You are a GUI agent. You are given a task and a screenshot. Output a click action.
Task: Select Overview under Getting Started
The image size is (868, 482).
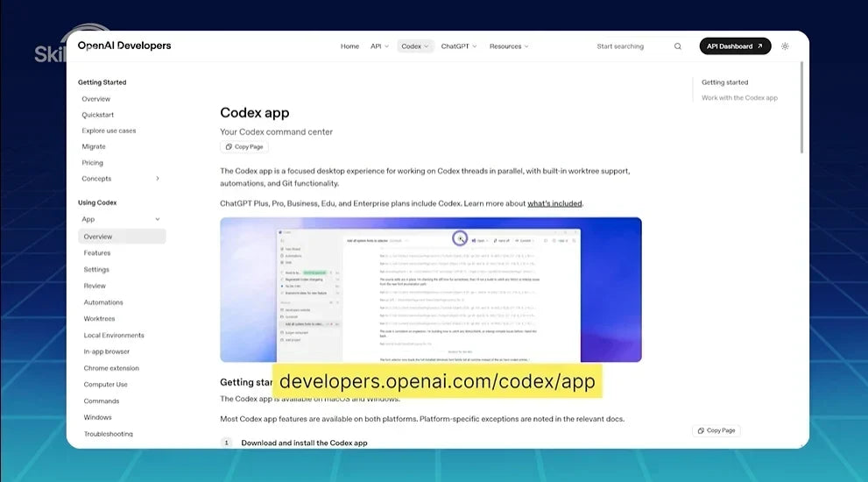pyautogui.click(x=95, y=99)
